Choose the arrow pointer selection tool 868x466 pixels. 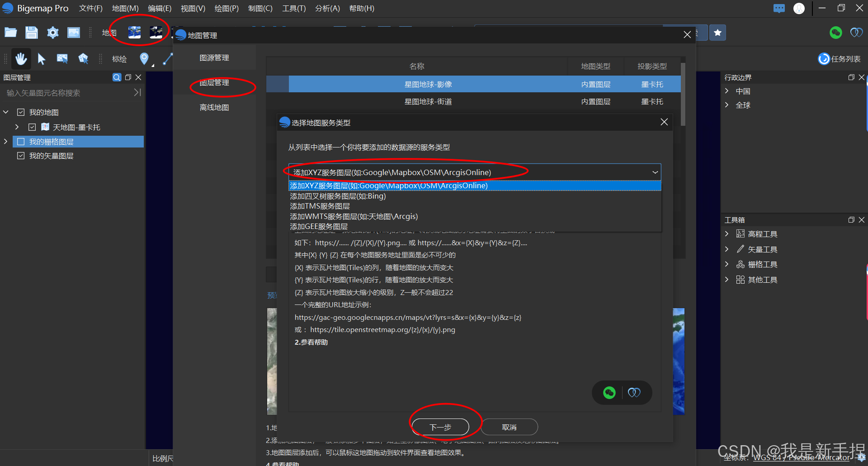click(42, 59)
